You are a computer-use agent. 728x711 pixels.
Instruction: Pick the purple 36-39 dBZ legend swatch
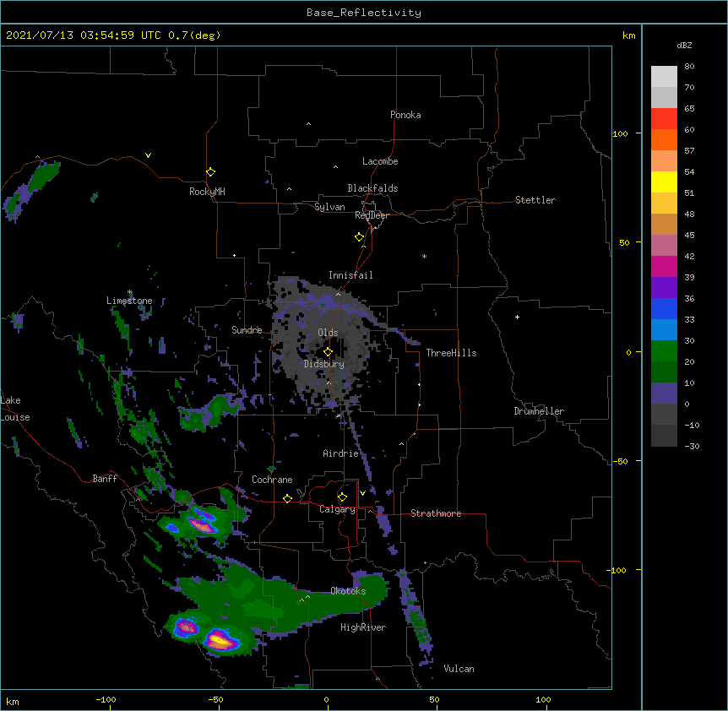click(x=664, y=287)
